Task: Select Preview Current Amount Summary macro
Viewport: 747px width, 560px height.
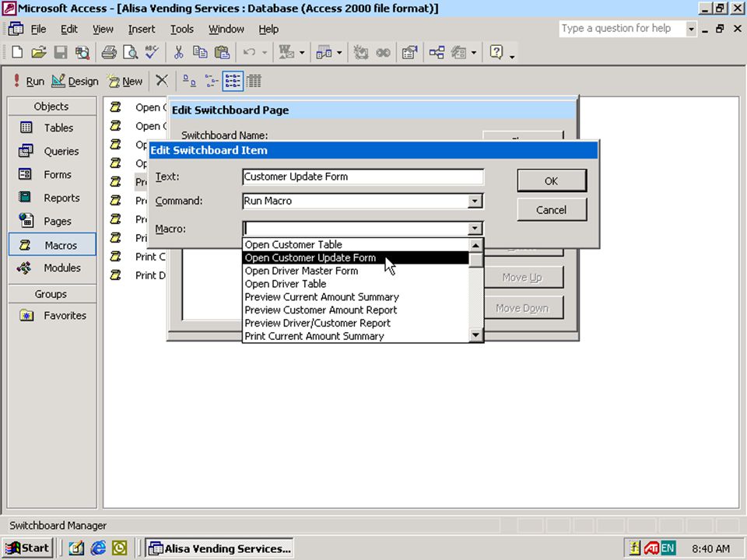Action: click(x=356, y=296)
